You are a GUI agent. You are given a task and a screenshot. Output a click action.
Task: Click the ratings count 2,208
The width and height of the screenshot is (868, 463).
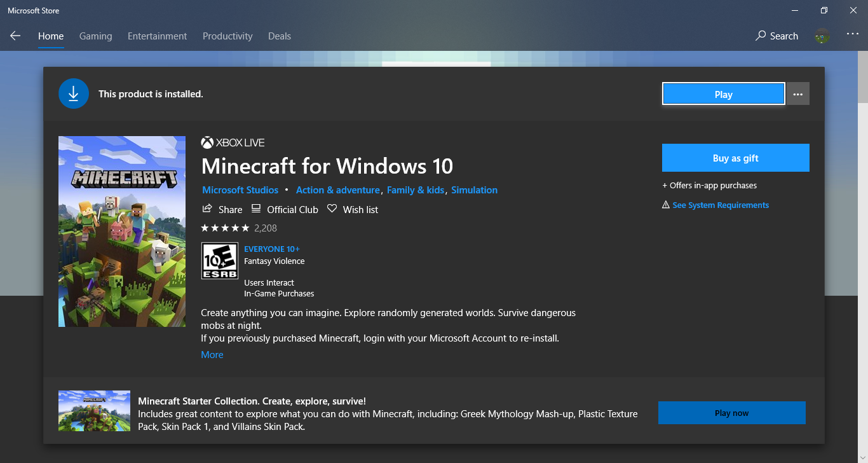coord(266,228)
